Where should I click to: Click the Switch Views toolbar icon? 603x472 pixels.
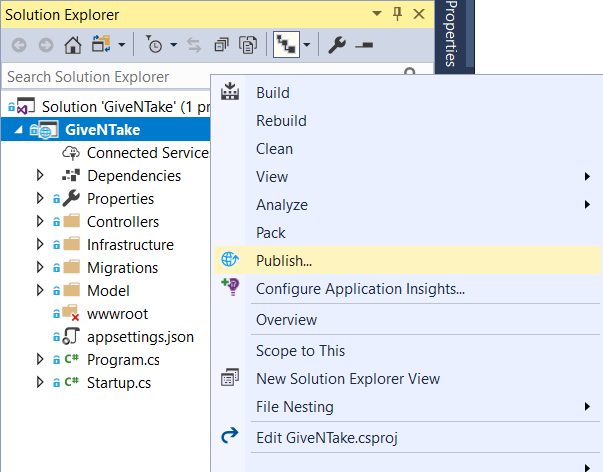pos(101,45)
